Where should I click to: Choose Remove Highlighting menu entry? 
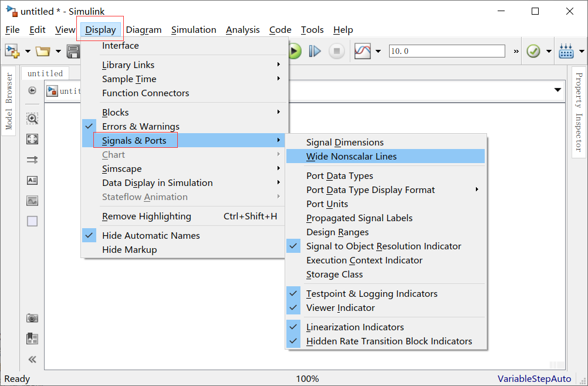(x=184, y=216)
